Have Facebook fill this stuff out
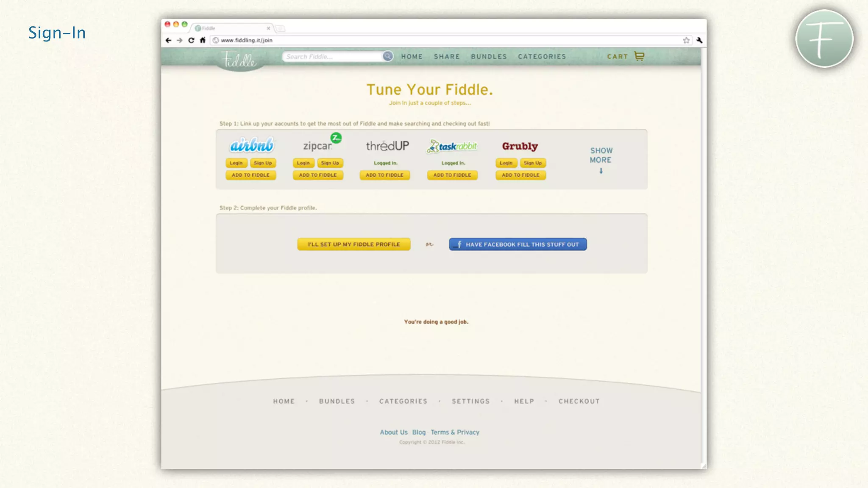 (517, 244)
